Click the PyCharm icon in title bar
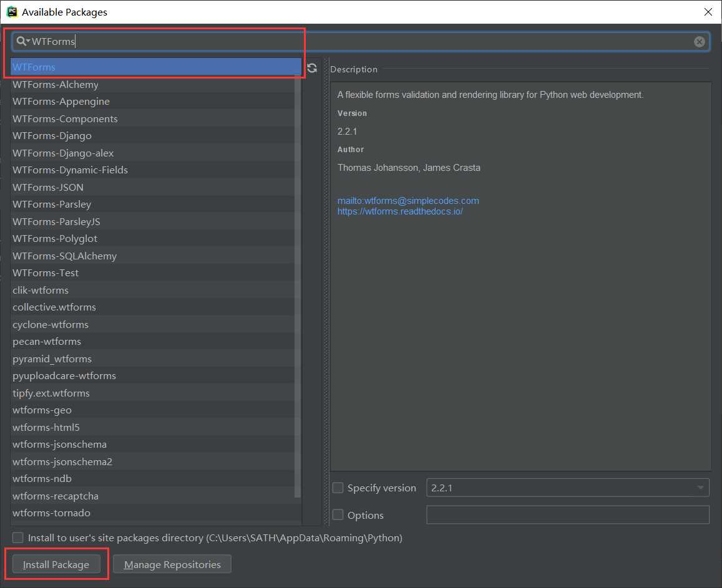 [x=12, y=12]
